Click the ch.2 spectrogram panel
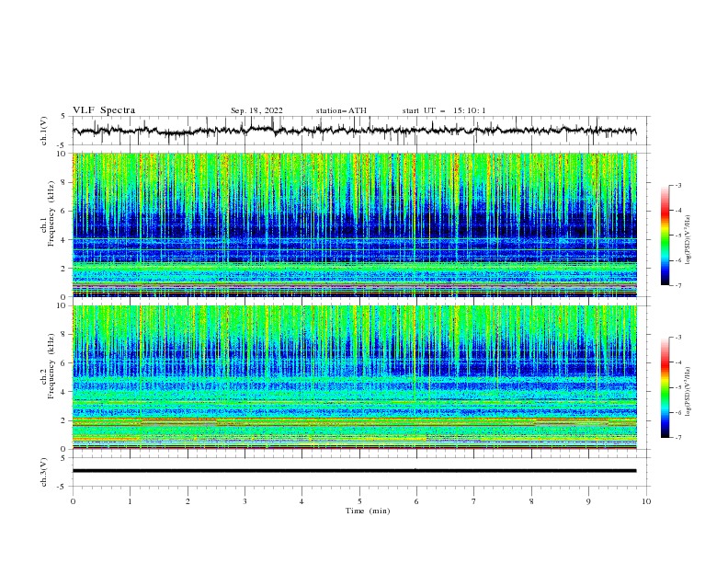 355,377
